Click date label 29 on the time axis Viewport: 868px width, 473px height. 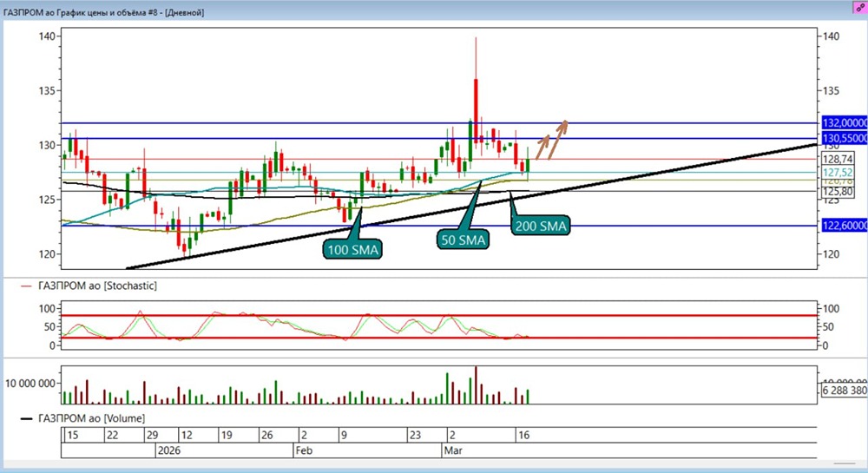[x=152, y=435]
